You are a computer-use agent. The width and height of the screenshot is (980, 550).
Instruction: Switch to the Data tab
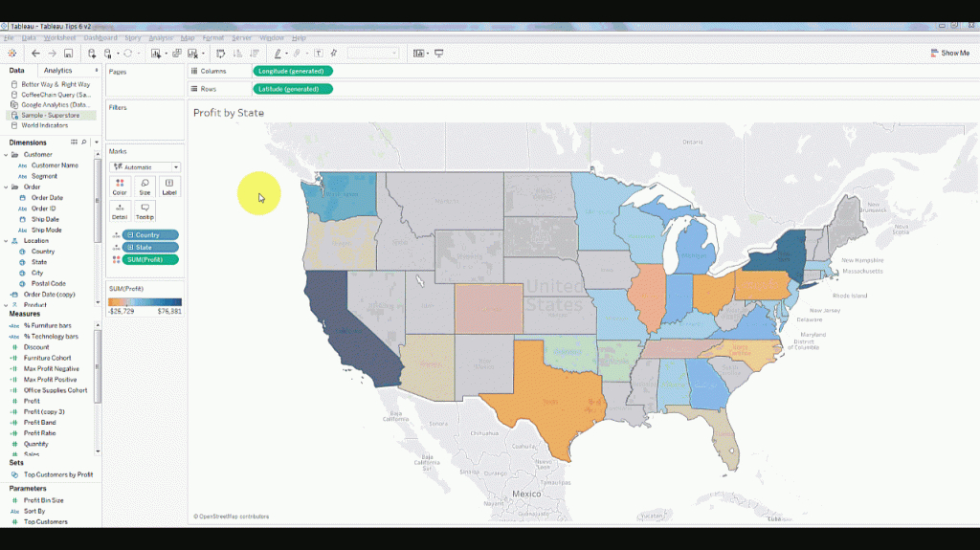(x=17, y=71)
